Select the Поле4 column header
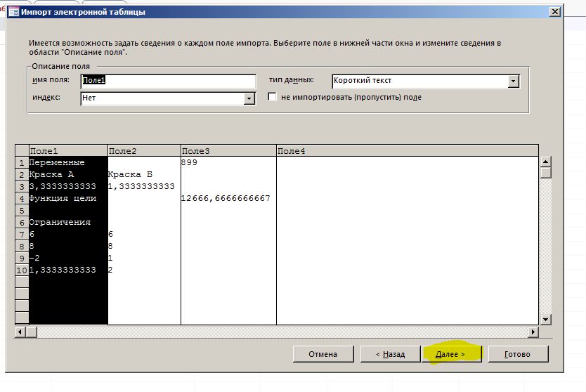 408,151
